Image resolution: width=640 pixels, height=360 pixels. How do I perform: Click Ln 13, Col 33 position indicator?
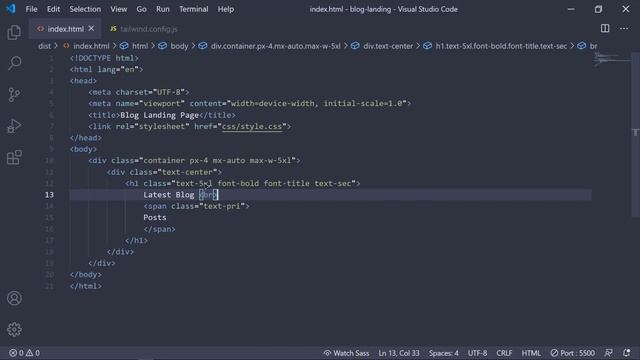coord(399,353)
